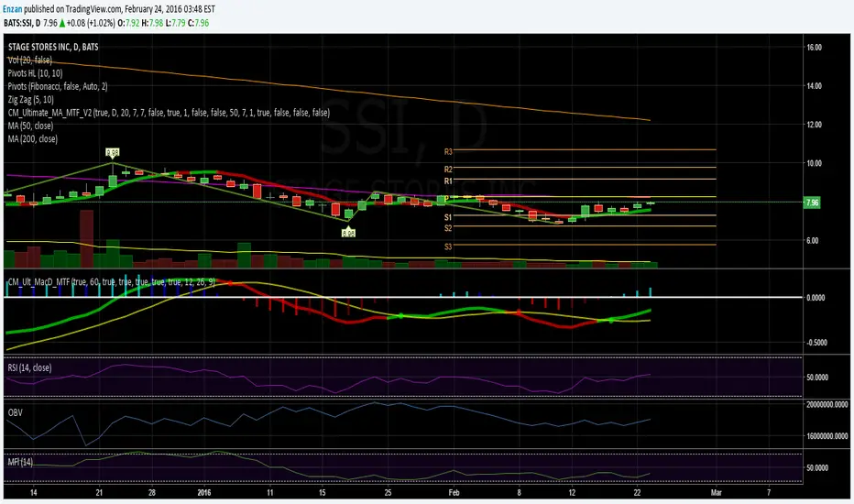
Task: Click the S3 pivot support label
Action: pos(448,247)
